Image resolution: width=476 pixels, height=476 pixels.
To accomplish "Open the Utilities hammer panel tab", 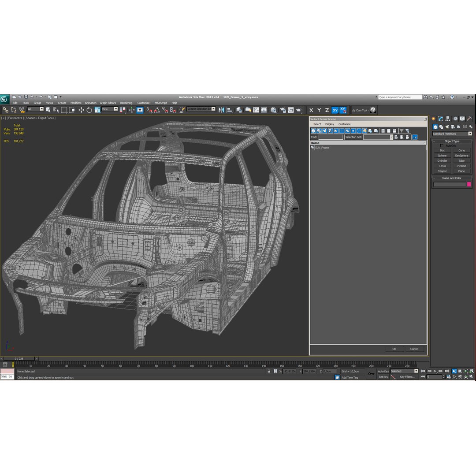I will coord(469,119).
